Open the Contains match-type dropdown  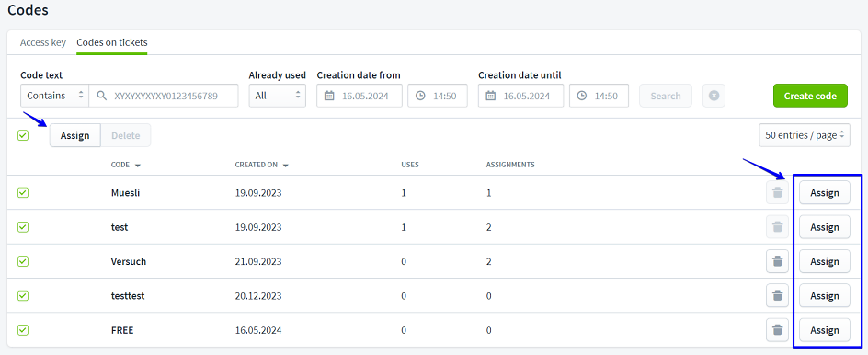55,96
